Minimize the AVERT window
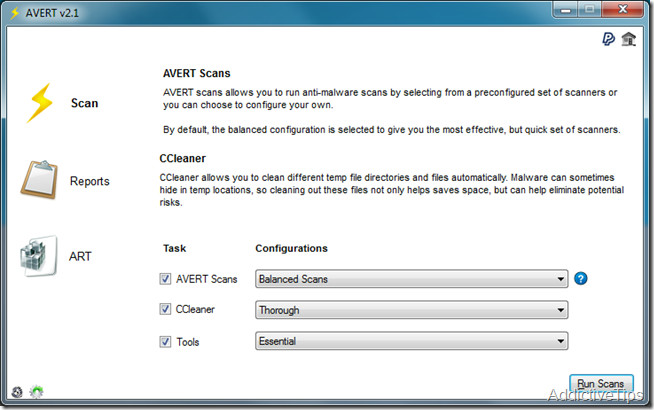 (x=565, y=9)
